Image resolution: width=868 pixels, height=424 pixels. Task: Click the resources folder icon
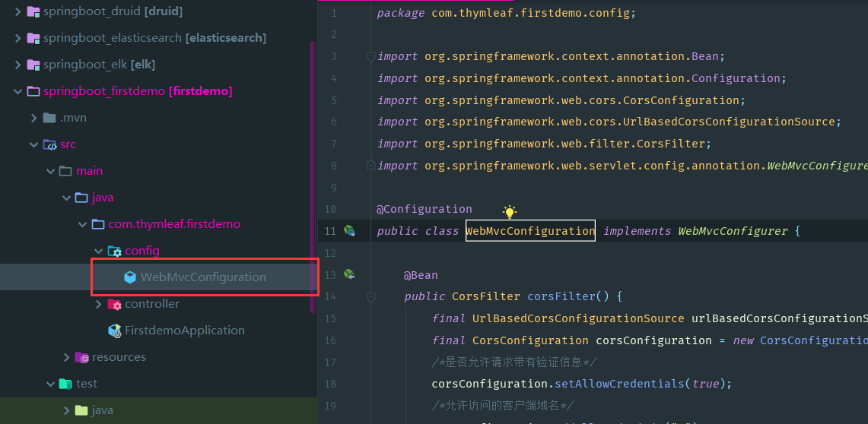coord(82,357)
